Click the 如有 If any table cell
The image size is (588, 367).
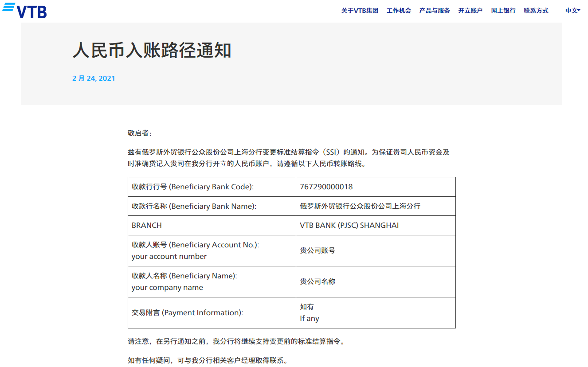[x=376, y=312]
